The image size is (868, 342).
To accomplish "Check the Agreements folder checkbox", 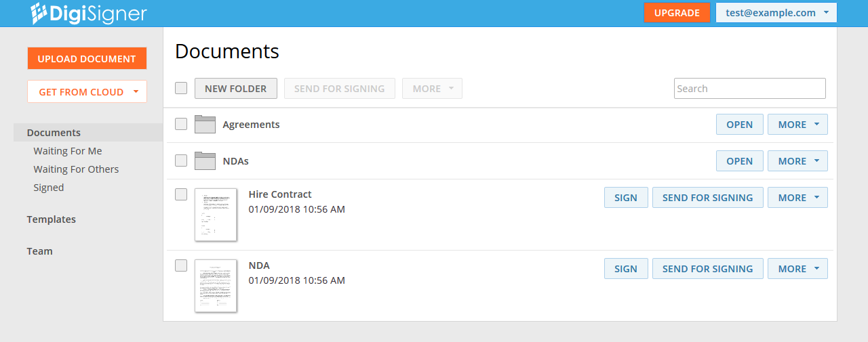I will point(181,124).
